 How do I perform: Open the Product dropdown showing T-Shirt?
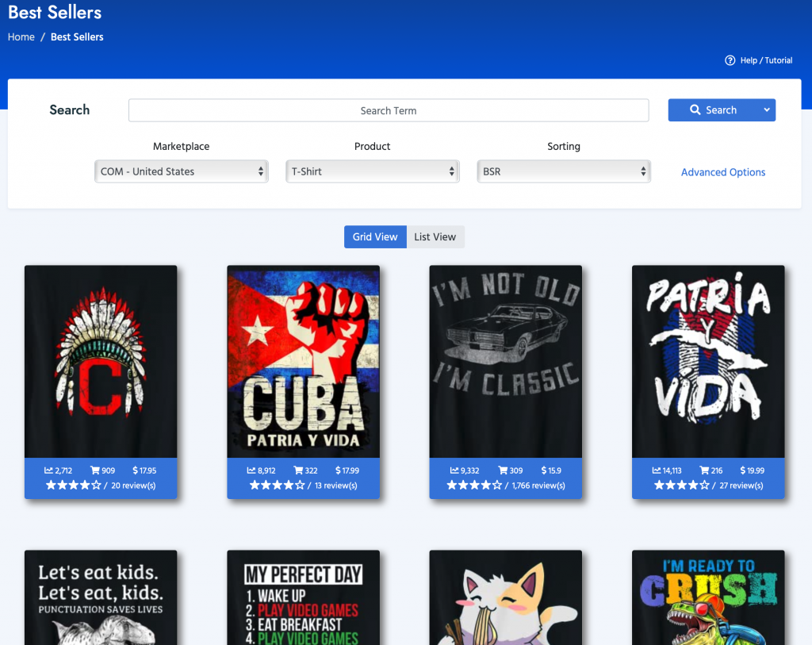click(x=373, y=171)
